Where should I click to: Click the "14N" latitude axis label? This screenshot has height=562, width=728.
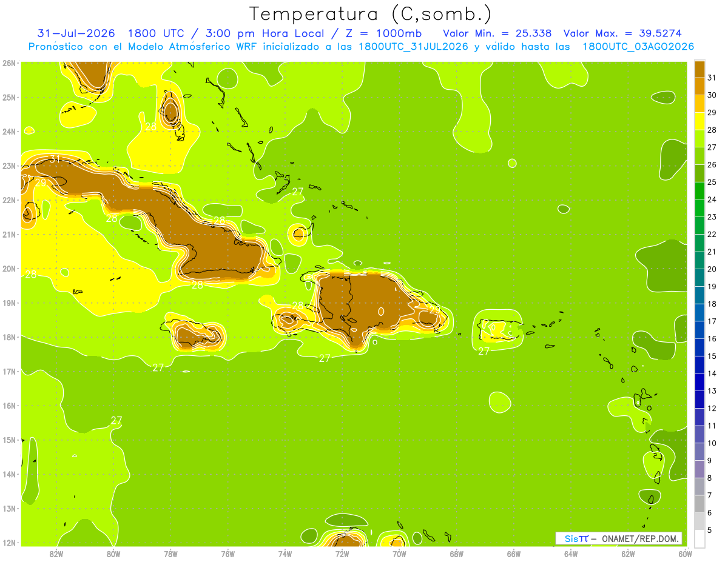9,474
